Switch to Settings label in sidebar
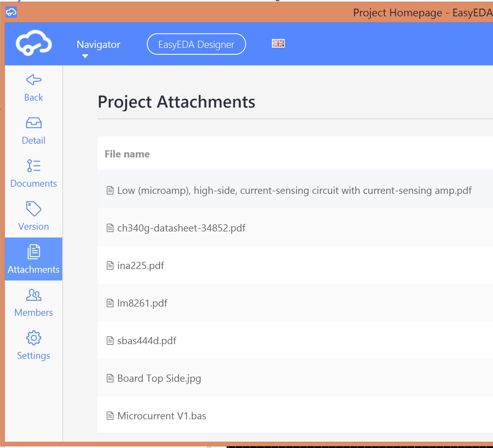 pos(34,356)
